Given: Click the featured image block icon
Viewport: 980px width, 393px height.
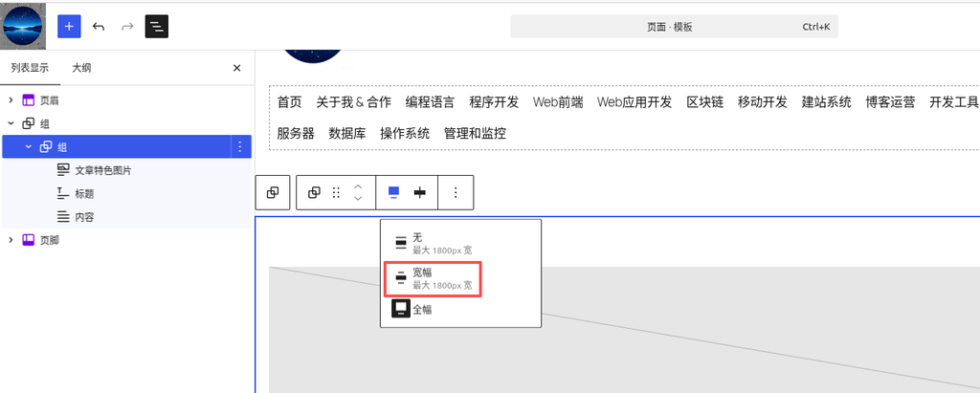Looking at the screenshot, I should coord(63,170).
